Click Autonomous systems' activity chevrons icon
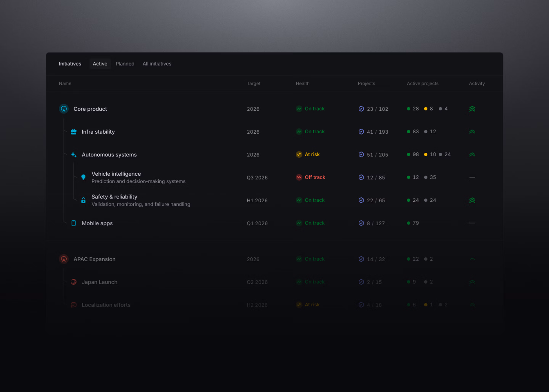The width and height of the screenshot is (549, 392). [x=472, y=155]
